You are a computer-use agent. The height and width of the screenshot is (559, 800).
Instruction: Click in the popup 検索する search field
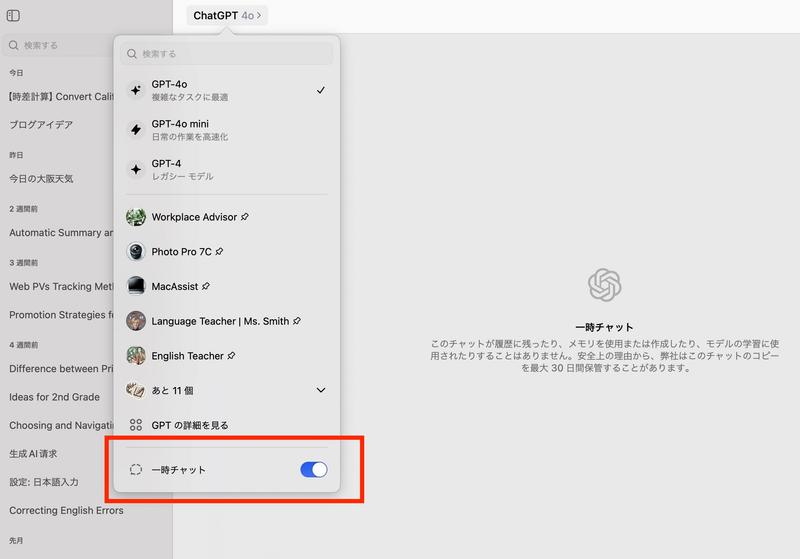coord(227,54)
